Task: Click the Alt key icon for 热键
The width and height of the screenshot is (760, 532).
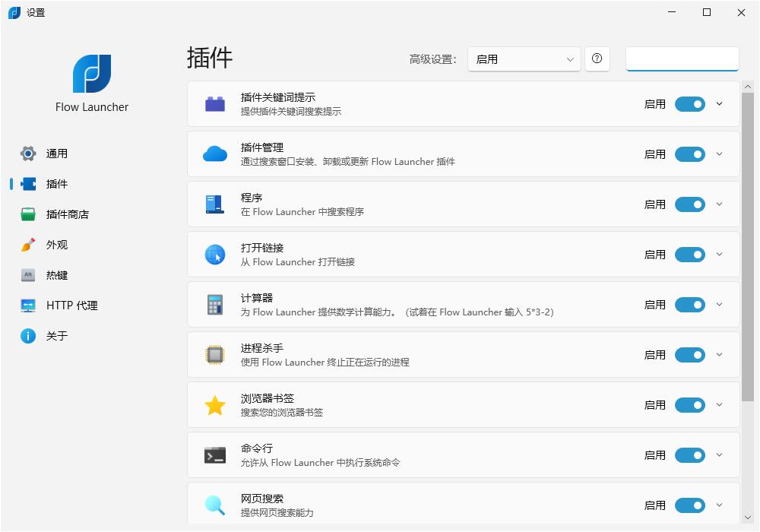Action: 28,274
